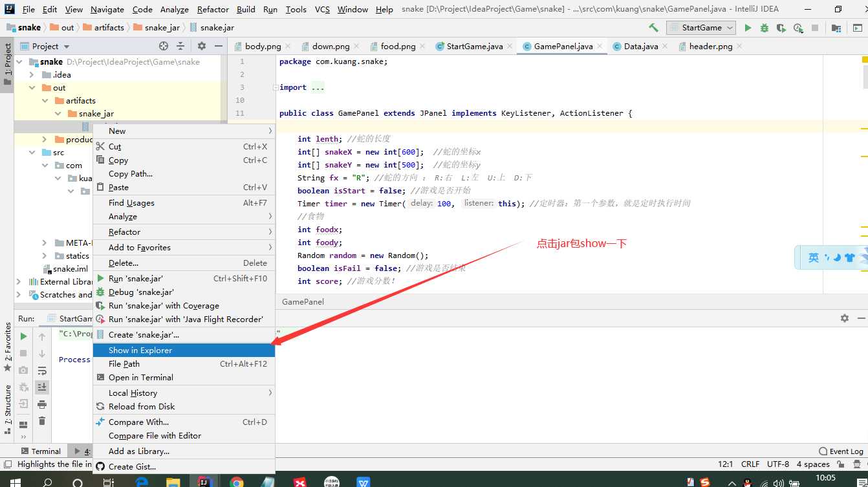Open Project Structure toolbar icon
The image size is (868, 487).
tap(836, 28)
